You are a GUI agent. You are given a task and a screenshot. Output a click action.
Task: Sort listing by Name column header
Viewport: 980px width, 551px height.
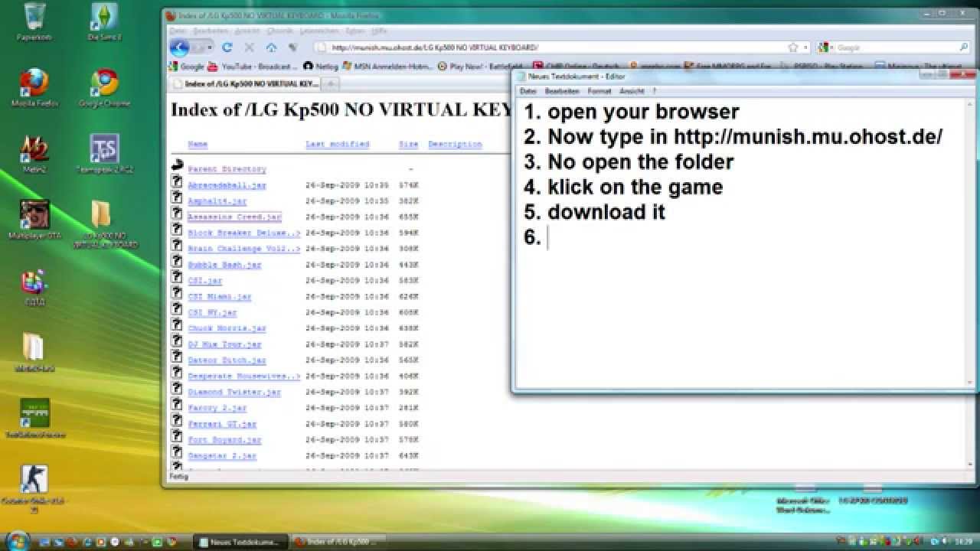tap(198, 144)
